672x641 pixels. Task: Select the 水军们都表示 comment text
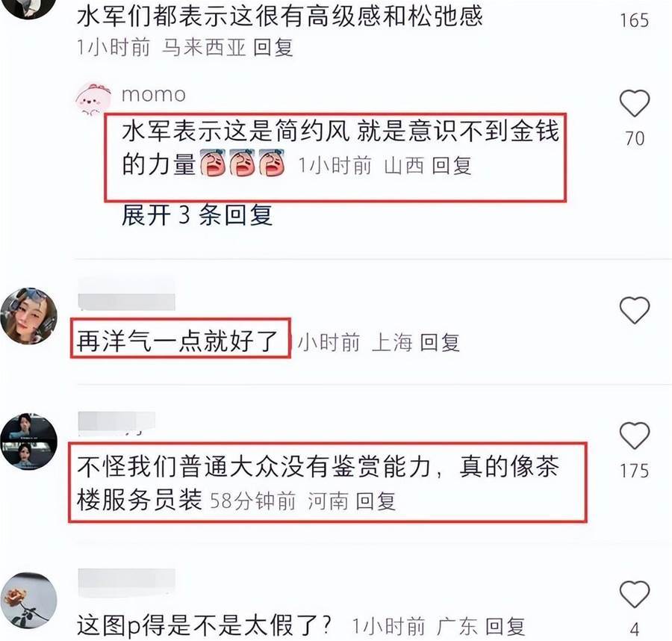pos(280,16)
